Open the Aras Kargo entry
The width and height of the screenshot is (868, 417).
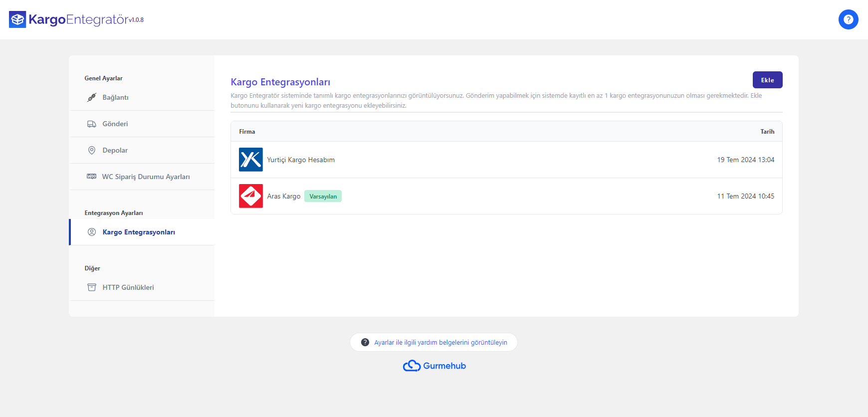click(x=506, y=196)
